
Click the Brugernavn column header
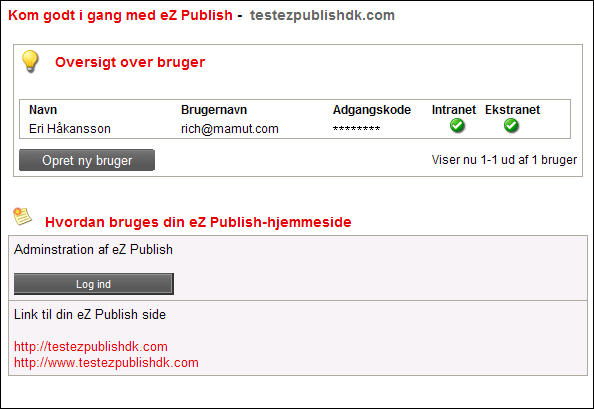pyautogui.click(x=214, y=110)
